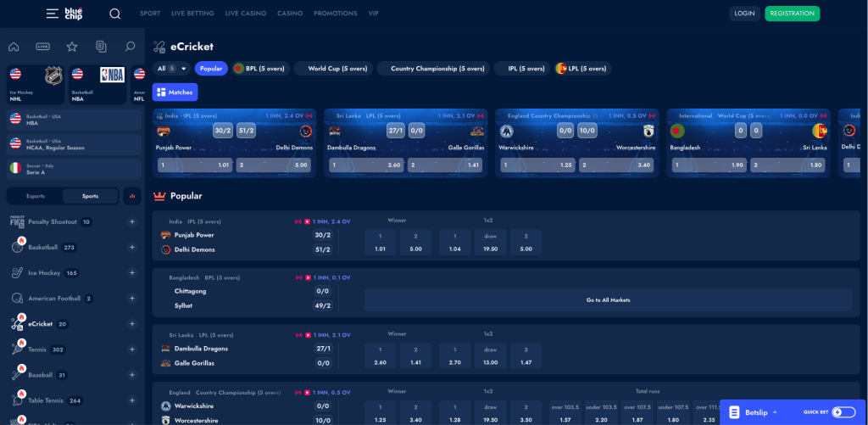Open bet history document icon in sidebar

[x=101, y=47]
